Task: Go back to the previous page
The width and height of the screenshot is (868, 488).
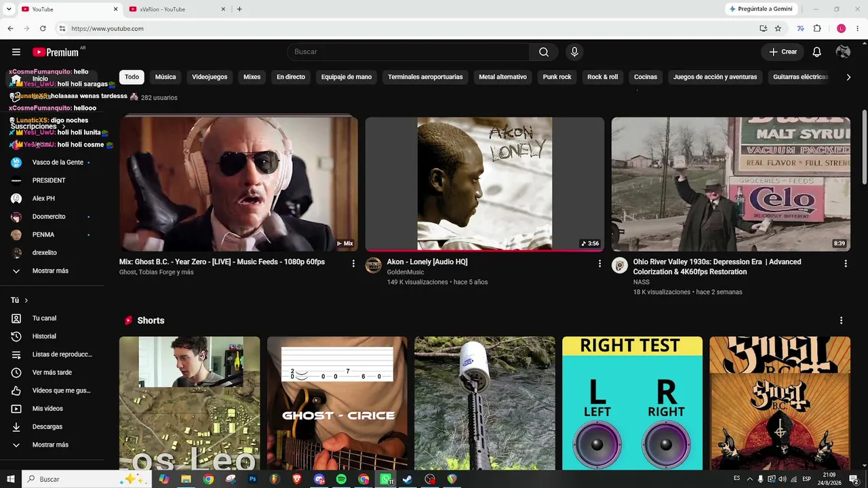Action: pyautogui.click(x=10, y=28)
